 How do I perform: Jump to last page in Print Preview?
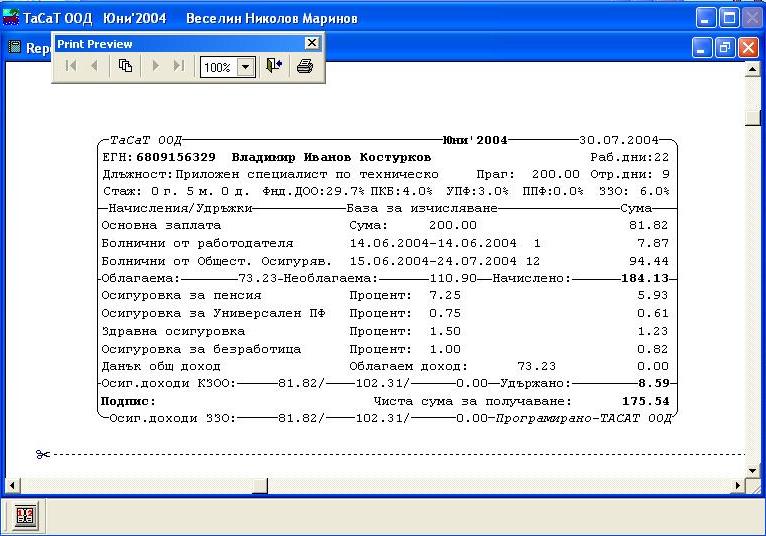coord(179,66)
